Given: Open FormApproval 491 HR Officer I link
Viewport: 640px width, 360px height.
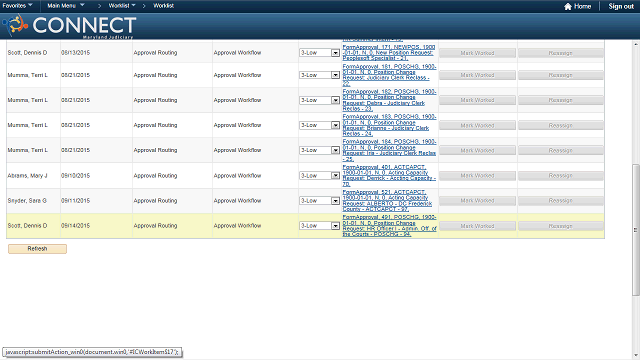Looking at the screenshot, I should (389, 226).
